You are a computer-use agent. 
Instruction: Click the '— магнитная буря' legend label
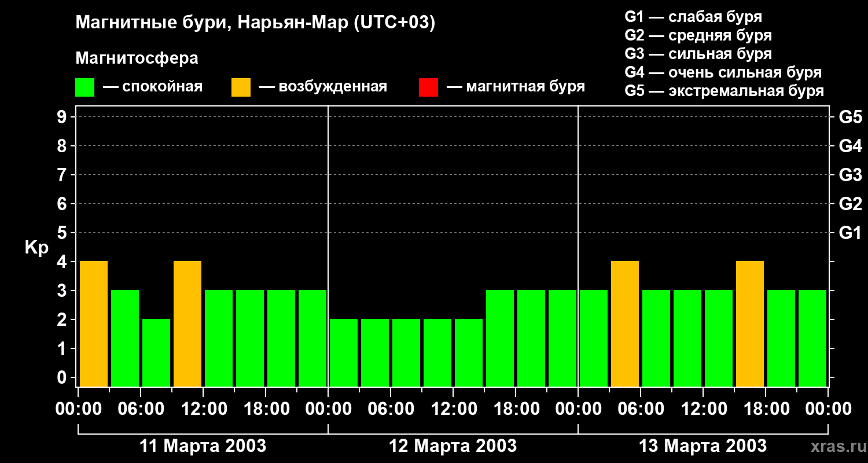pos(516,87)
